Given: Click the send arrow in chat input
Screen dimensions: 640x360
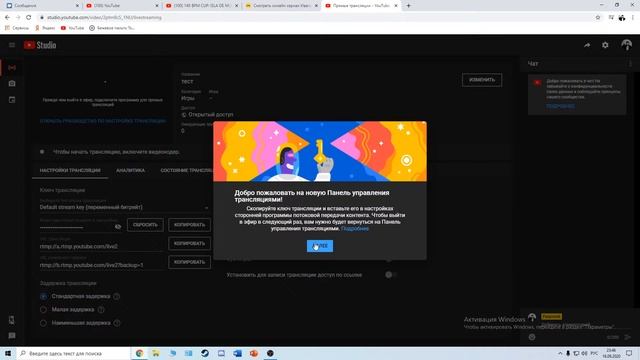Looking at the screenshot, I should coord(628,337).
